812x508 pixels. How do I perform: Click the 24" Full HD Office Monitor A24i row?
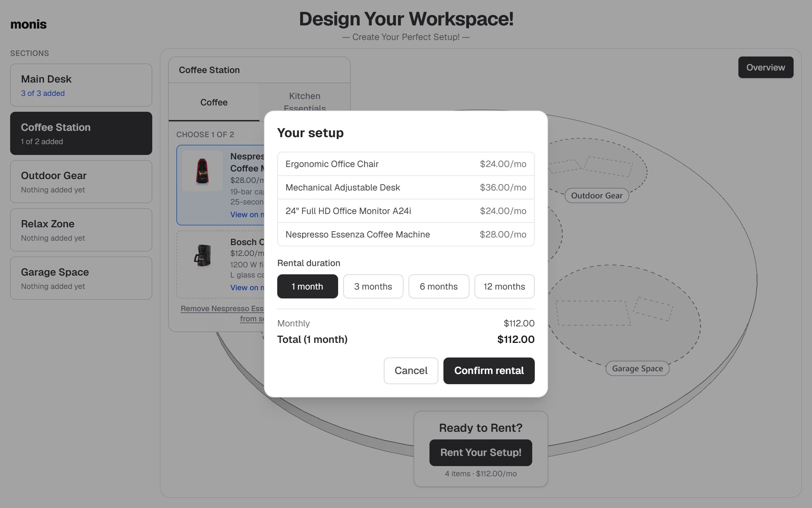[x=406, y=211]
